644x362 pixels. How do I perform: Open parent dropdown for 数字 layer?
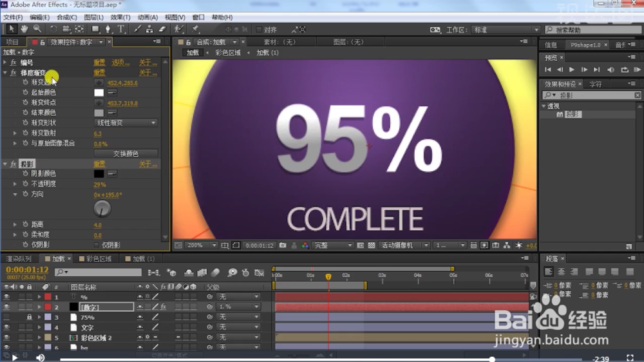[x=239, y=307]
